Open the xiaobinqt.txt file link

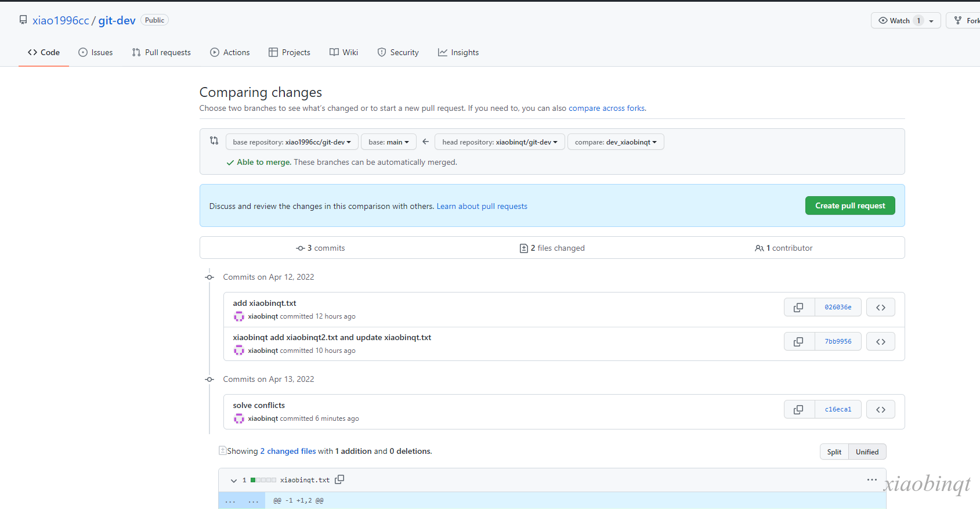pos(305,480)
